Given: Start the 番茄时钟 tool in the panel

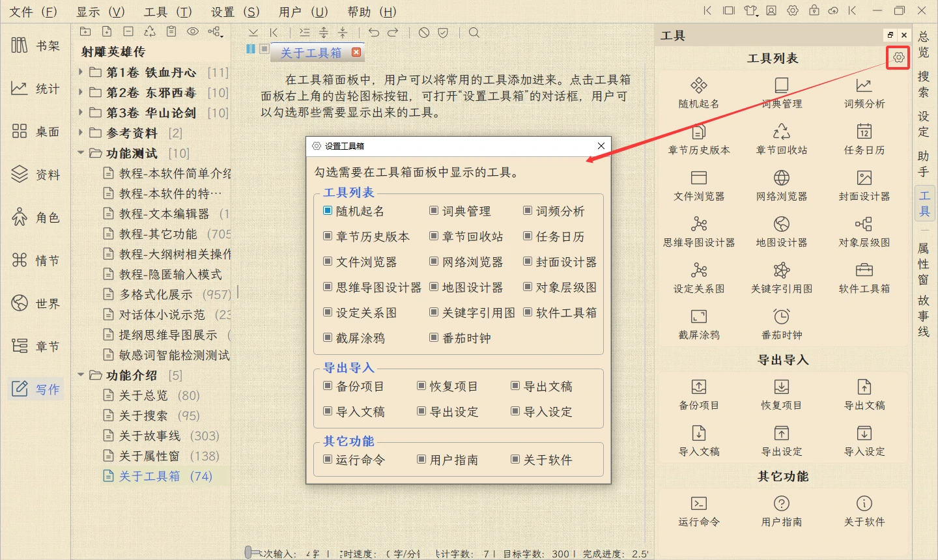Looking at the screenshot, I should tap(781, 323).
